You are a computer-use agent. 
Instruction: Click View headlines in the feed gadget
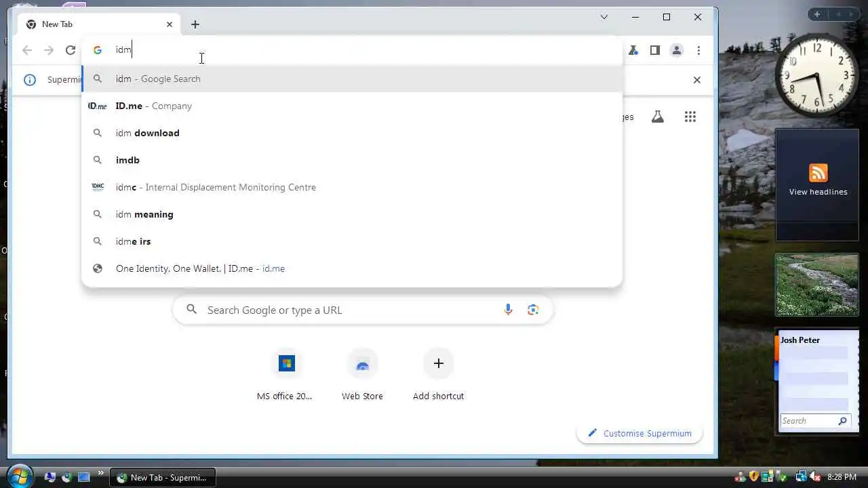pyautogui.click(x=818, y=192)
